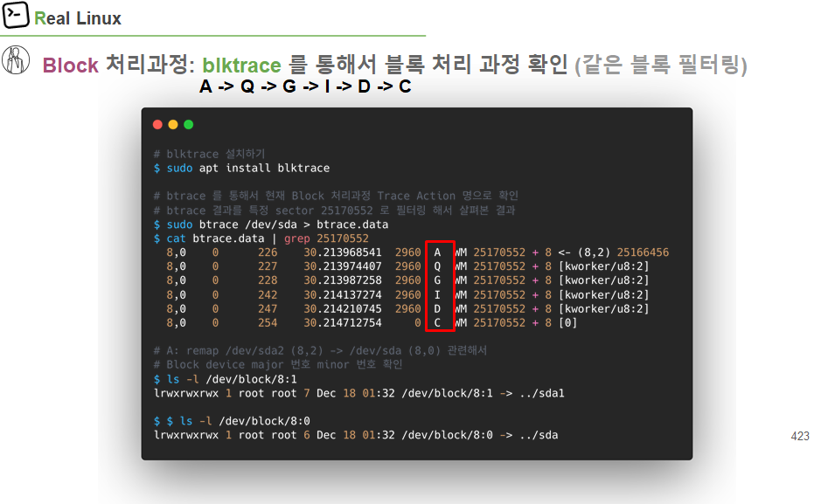Screen dimensions: 821x504
Task: Click the yellow minimize dot of terminal
Action: coord(173,124)
